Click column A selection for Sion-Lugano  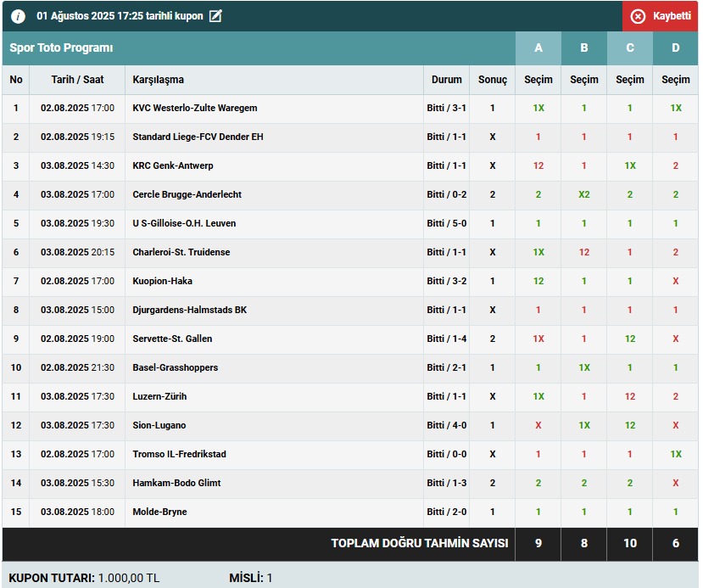point(538,426)
